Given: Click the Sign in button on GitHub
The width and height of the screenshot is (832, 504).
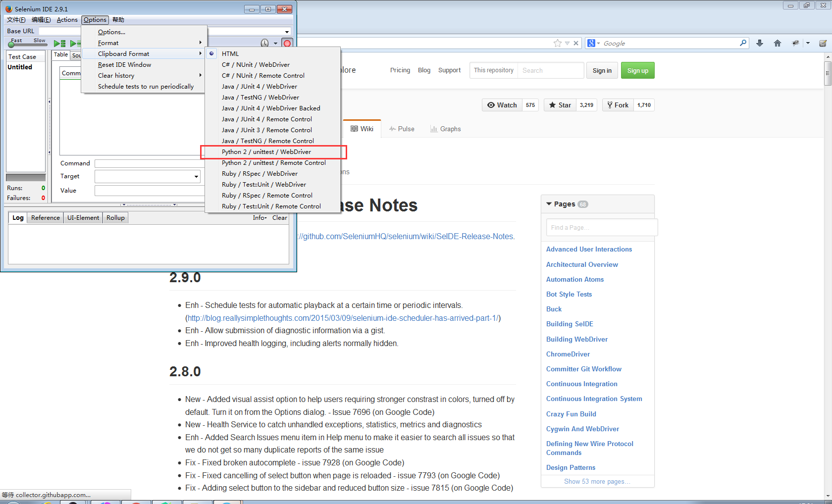Looking at the screenshot, I should 602,70.
